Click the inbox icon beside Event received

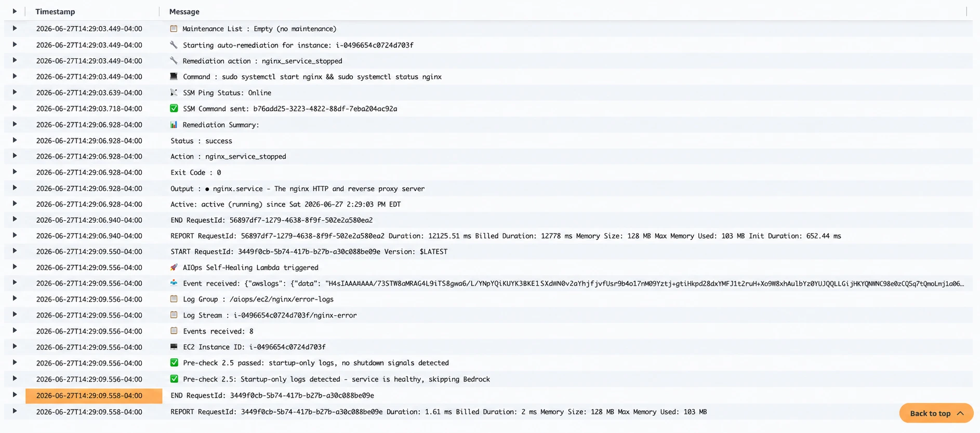(174, 283)
